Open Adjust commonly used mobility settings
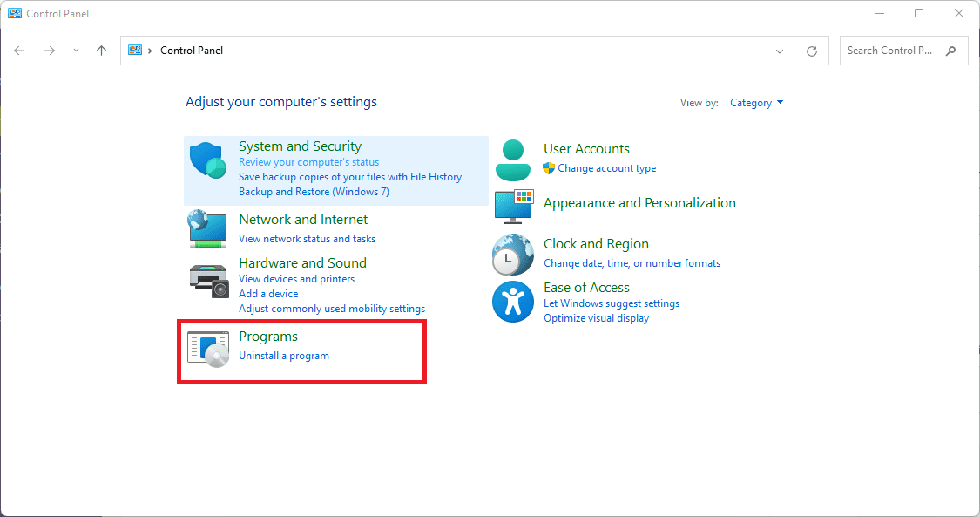Viewport: 980px width, 517px height. click(x=332, y=309)
